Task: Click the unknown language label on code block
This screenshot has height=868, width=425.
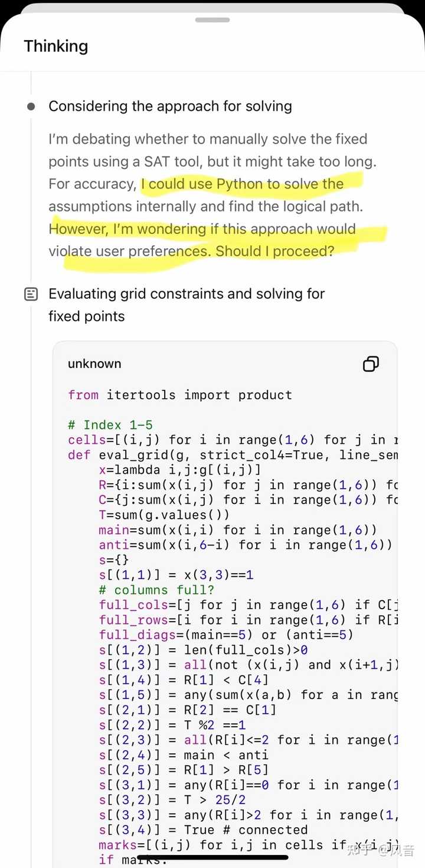Action: click(94, 364)
